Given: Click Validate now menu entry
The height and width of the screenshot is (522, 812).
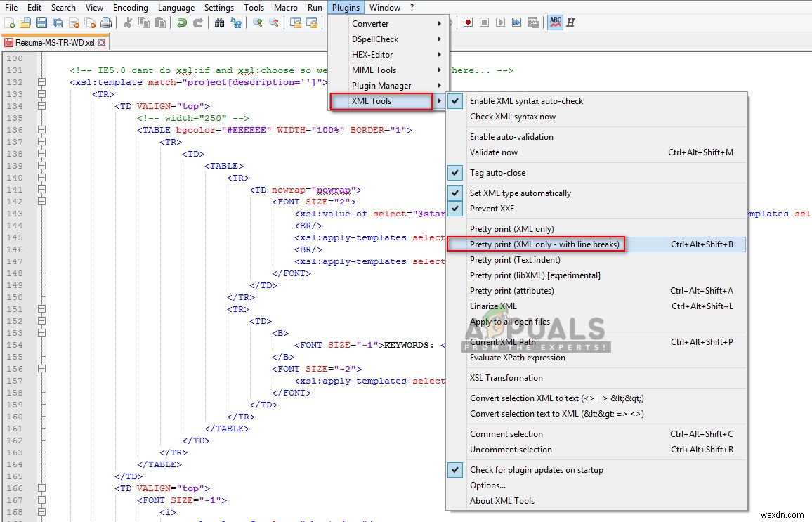Looking at the screenshot, I should pyautogui.click(x=596, y=152).
